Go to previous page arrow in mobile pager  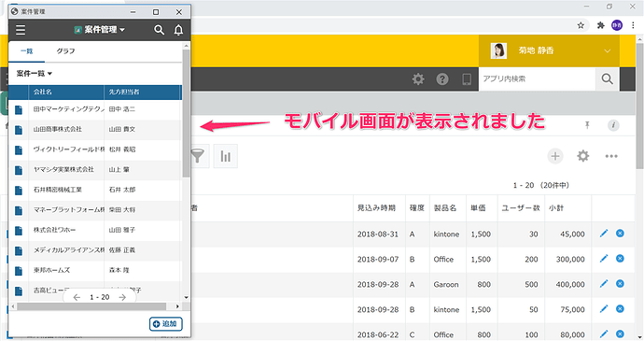coord(77,297)
